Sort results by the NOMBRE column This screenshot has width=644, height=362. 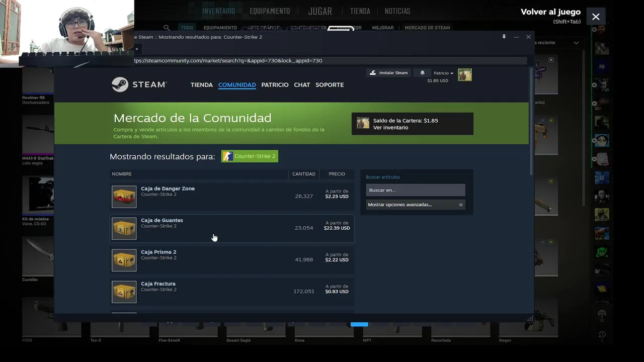pyautogui.click(x=122, y=174)
